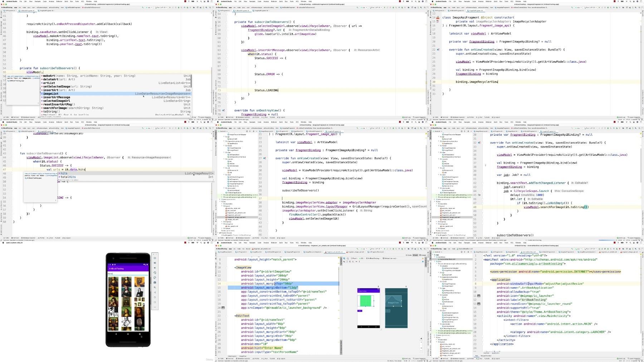
Task: Click the image gutter icon on manifest line 11
Action: pos(479,296)
